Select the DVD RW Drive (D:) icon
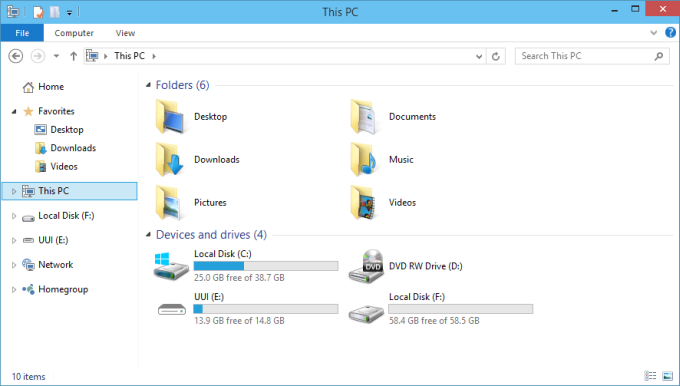680x386 pixels. (x=367, y=266)
